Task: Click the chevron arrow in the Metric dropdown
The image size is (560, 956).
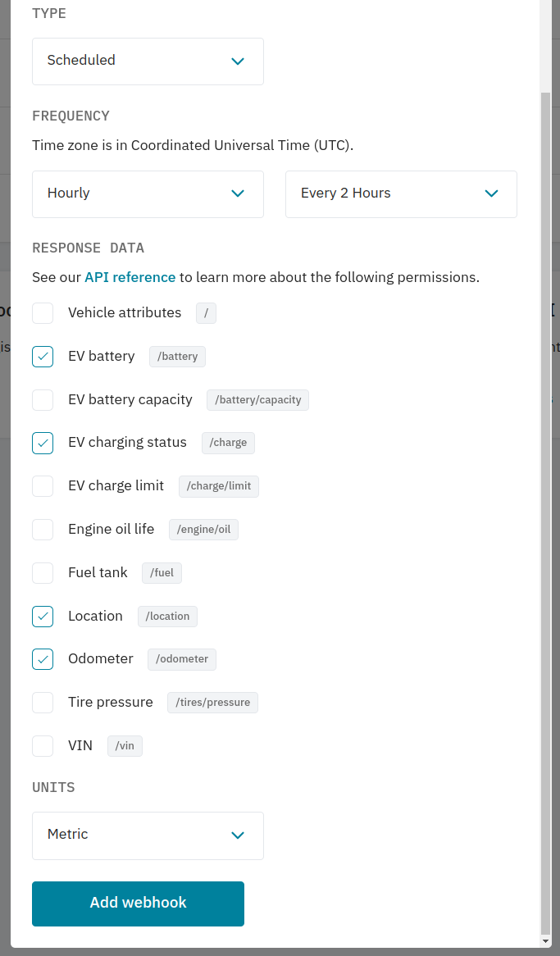Action: [238, 835]
